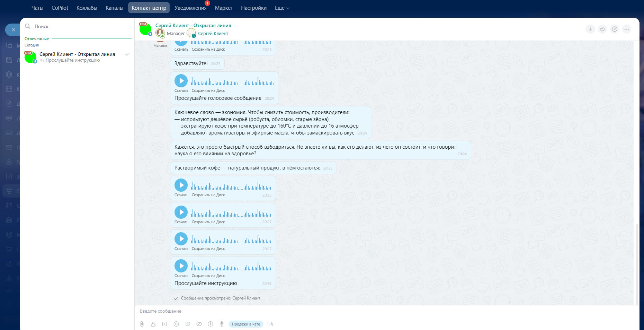Click Скачать on the 20:23 voice message

[181, 49]
